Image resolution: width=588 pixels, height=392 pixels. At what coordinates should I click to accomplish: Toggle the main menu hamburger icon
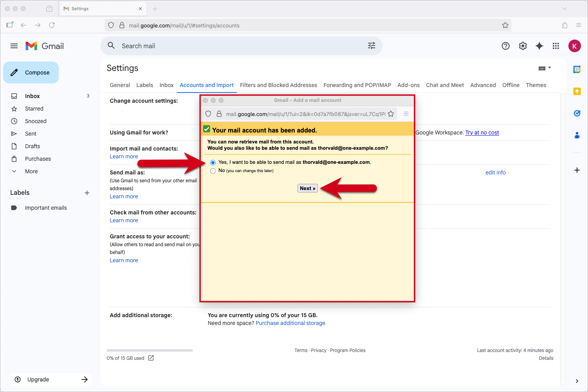click(14, 46)
